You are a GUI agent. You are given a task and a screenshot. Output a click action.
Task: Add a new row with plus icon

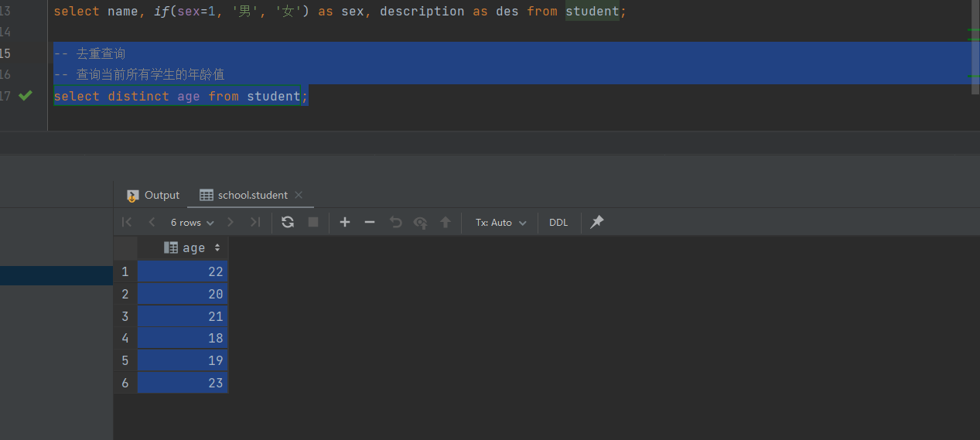pyautogui.click(x=345, y=222)
